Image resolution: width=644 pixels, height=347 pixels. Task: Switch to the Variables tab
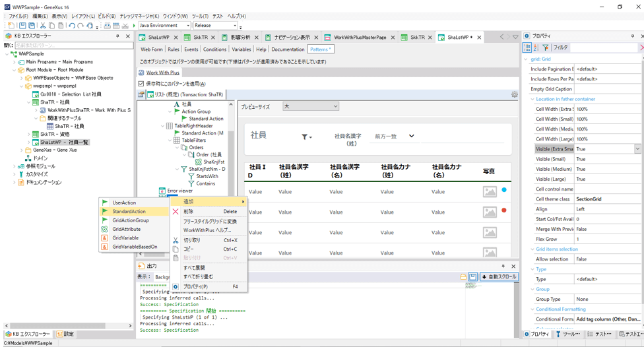(x=241, y=49)
